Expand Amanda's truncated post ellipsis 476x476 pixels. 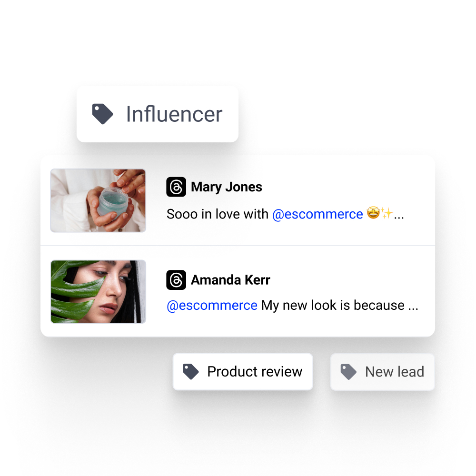pyautogui.click(x=413, y=308)
